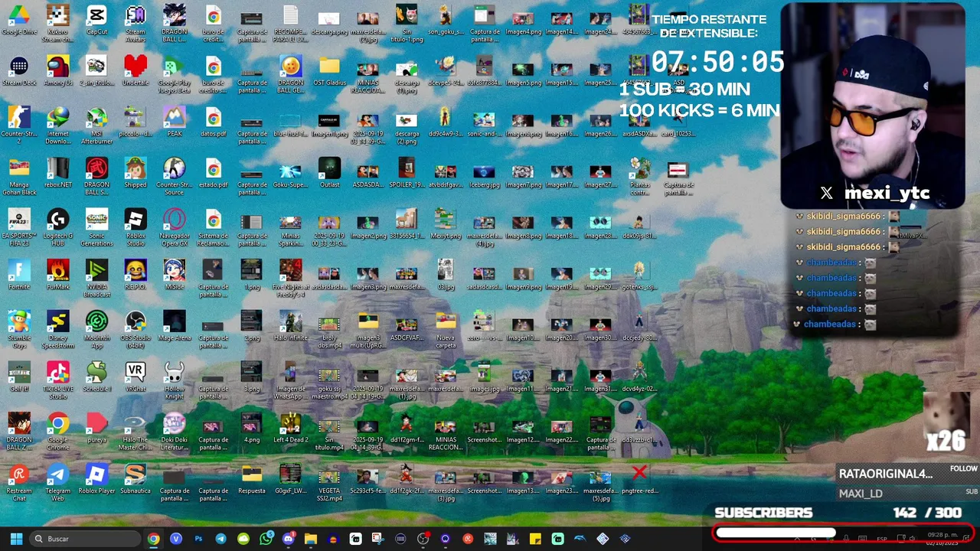Open VRChat from the desktop
This screenshot has width=980, height=551.
[136, 378]
